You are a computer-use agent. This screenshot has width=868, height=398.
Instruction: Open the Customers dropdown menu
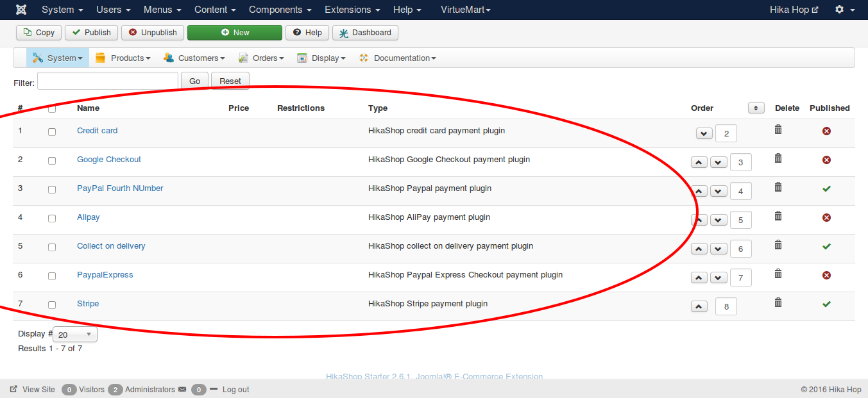point(194,58)
